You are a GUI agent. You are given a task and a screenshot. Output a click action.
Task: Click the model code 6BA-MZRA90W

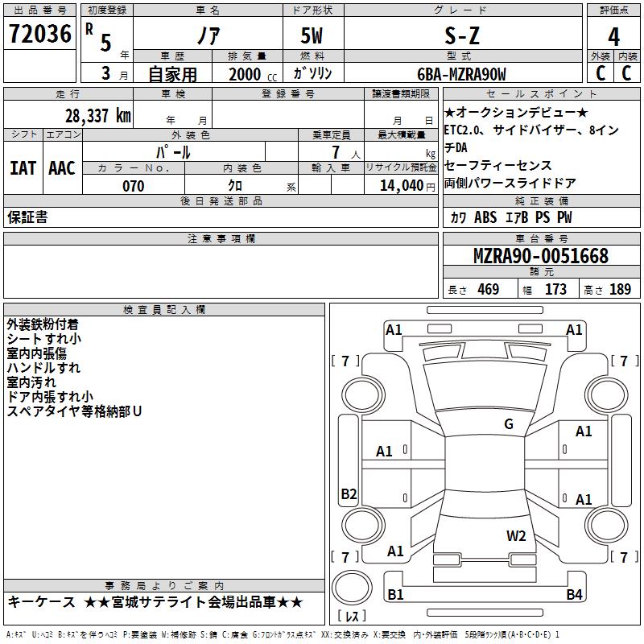pyautogui.click(x=461, y=74)
